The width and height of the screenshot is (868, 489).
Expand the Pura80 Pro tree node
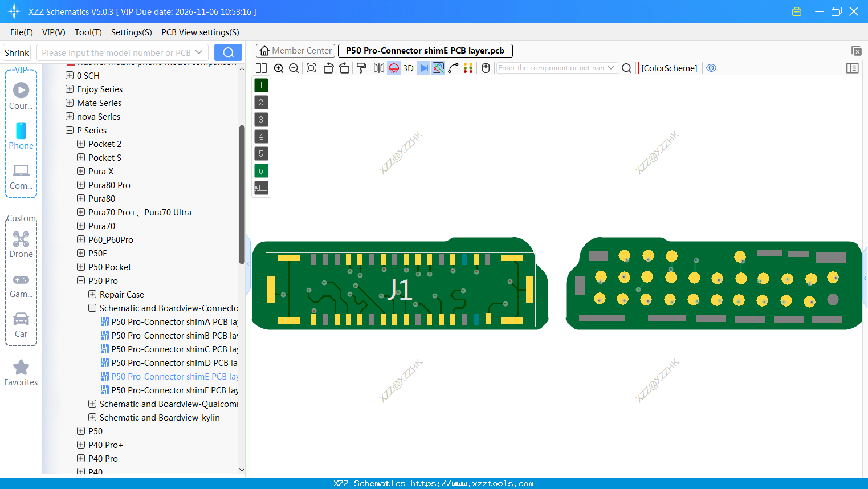pyautogui.click(x=80, y=185)
